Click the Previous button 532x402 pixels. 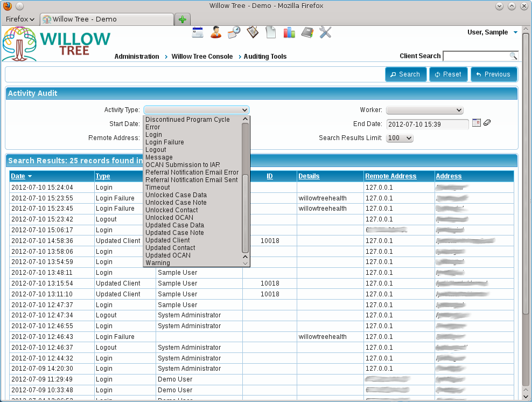coord(494,74)
